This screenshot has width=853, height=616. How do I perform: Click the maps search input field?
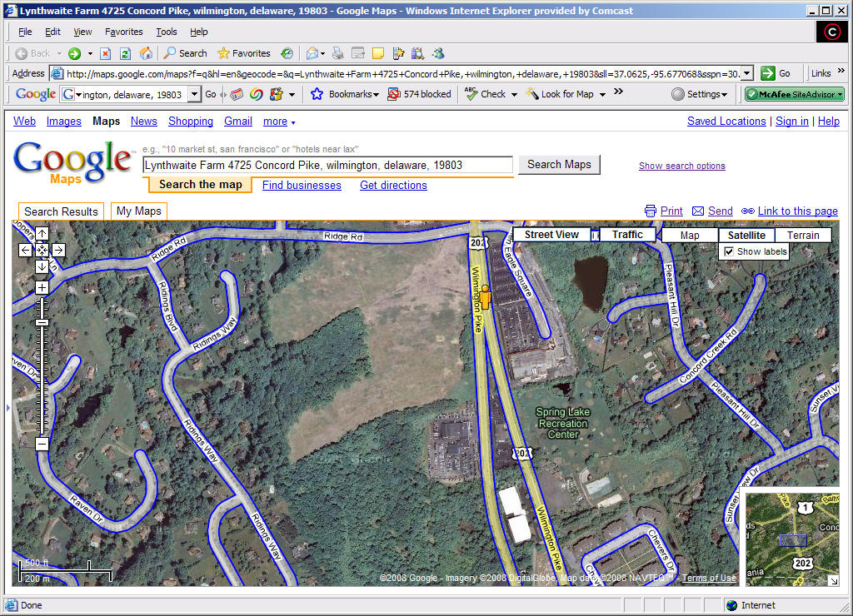327,165
